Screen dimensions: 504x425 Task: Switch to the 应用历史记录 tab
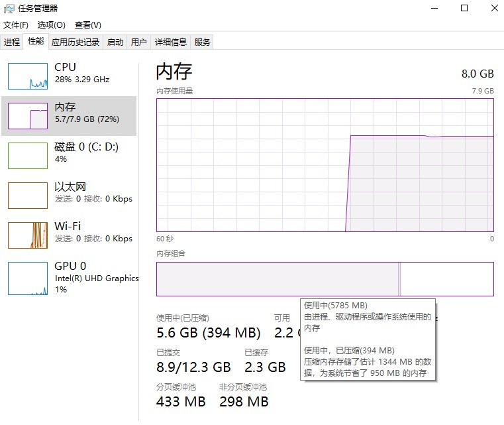[x=76, y=42]
